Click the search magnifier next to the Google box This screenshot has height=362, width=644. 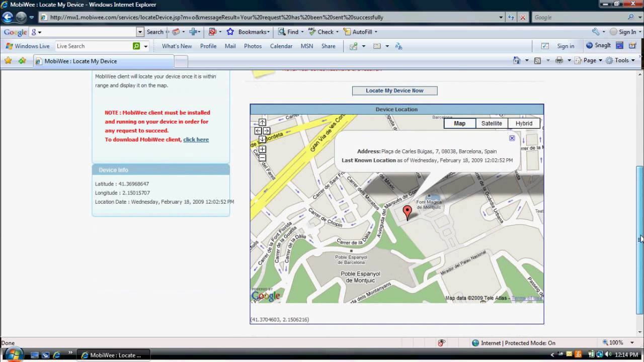[x=631, y=17]
